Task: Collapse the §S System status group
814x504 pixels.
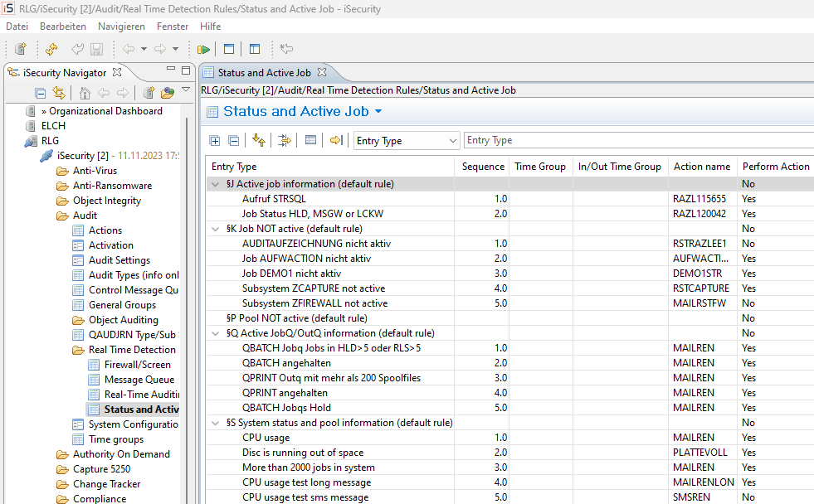Action: [x=216, y=423]
